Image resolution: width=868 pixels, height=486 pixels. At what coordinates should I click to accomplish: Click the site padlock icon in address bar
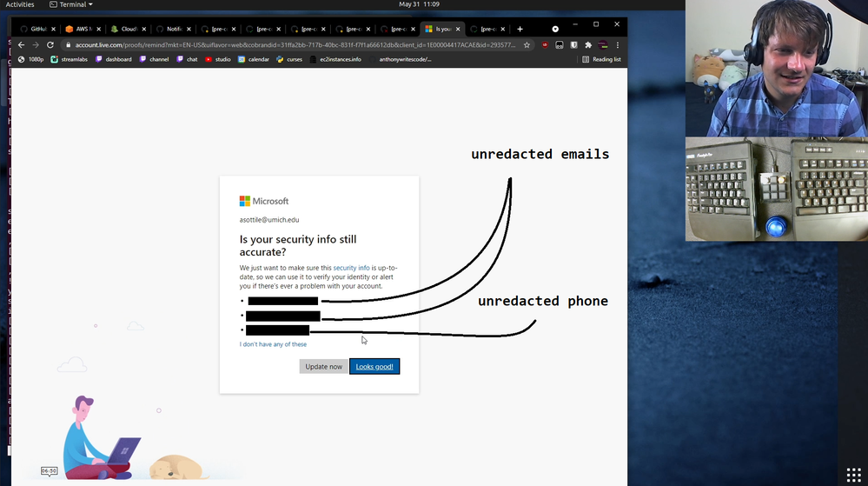tap(69, 45)
